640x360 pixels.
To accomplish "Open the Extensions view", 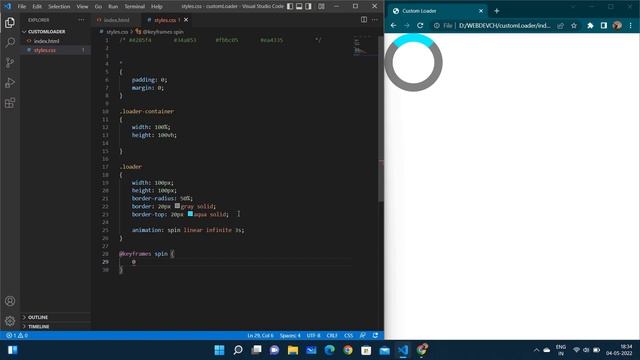I will (x=10, y=103).
